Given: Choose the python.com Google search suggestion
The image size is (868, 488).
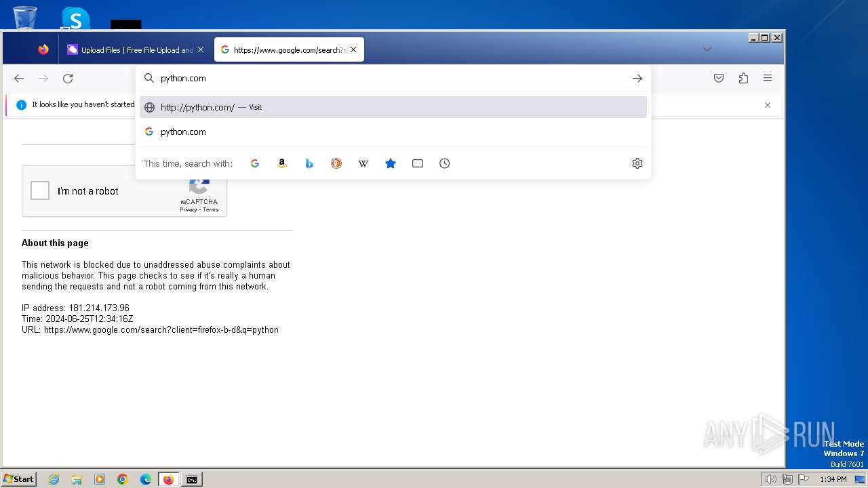Looking at the screenshot, I should [393, 132].
